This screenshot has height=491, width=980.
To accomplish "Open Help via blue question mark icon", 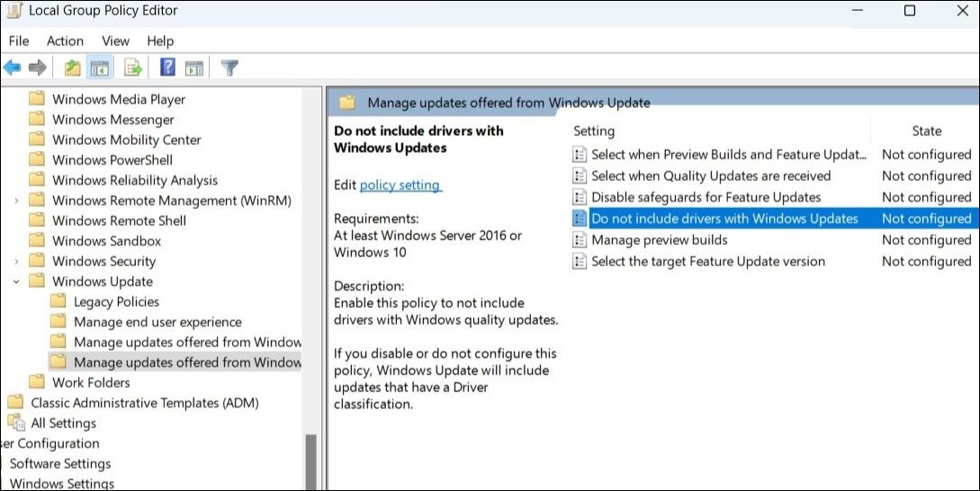I will (167, 67).
